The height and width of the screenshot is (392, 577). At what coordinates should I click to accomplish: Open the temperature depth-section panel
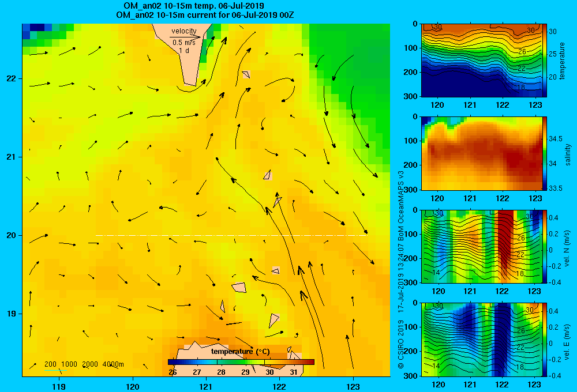coord(482,61)
